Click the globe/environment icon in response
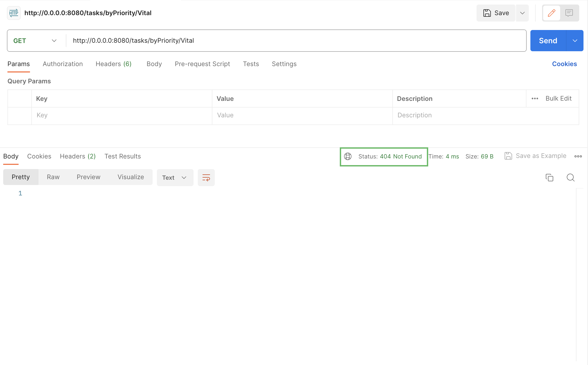Viewport: 588px width, 365px height. pos(349,156)
